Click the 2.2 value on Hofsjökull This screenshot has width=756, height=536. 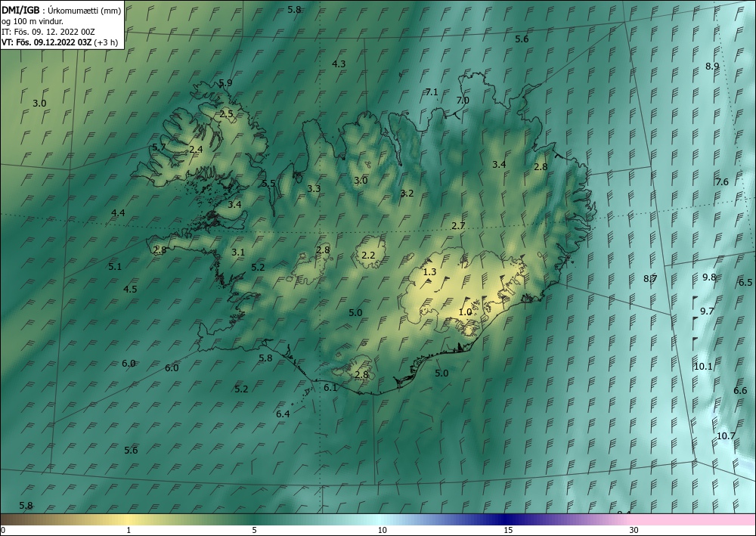pyautogui.click(x=368, y=255)
